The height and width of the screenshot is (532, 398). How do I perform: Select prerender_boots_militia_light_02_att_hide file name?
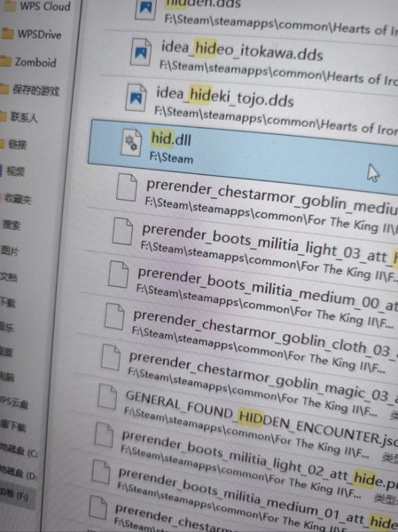[x=260, y=460]
